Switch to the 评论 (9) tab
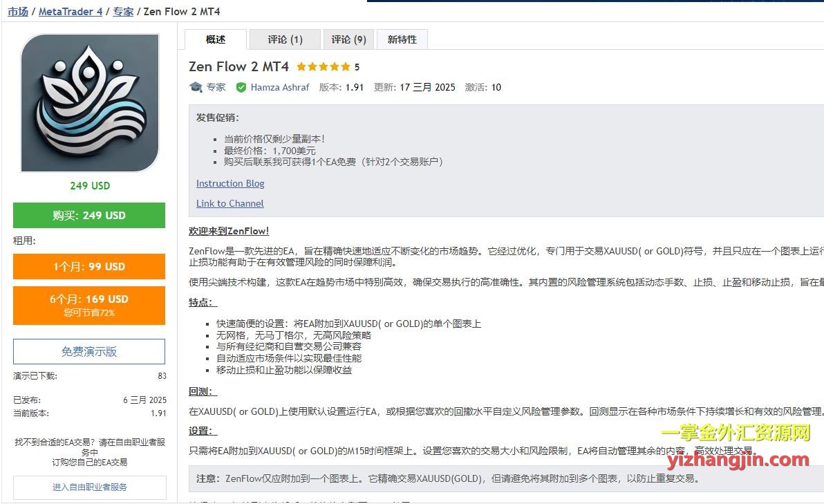This screenshot has width=824, height=504. tap(348, 39)
